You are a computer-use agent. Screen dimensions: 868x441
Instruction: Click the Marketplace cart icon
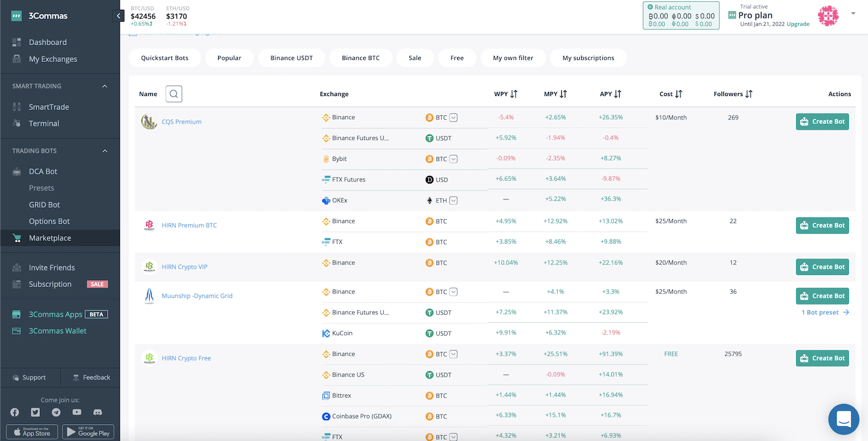(17, 238)
